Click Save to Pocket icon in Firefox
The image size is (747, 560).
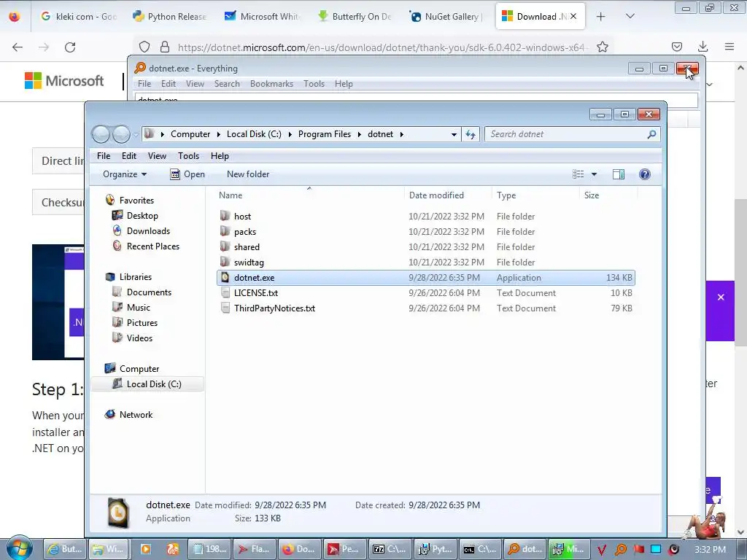pos(676,47)
